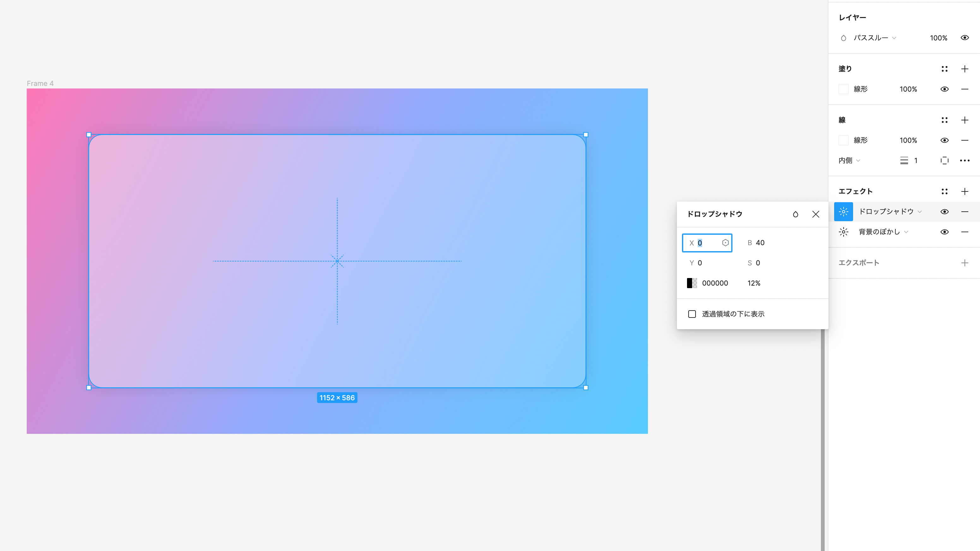
Task: Open the shadow color swatch 000000
Action: (692, 283)
